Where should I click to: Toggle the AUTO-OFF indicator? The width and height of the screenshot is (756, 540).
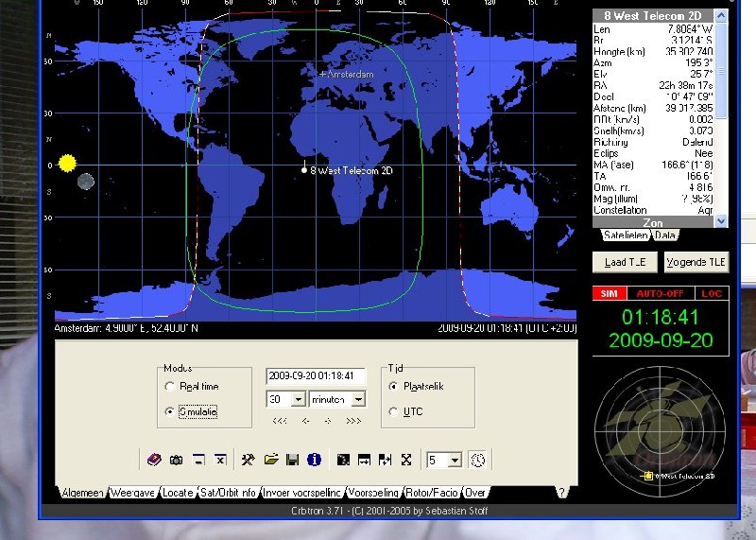660,293
